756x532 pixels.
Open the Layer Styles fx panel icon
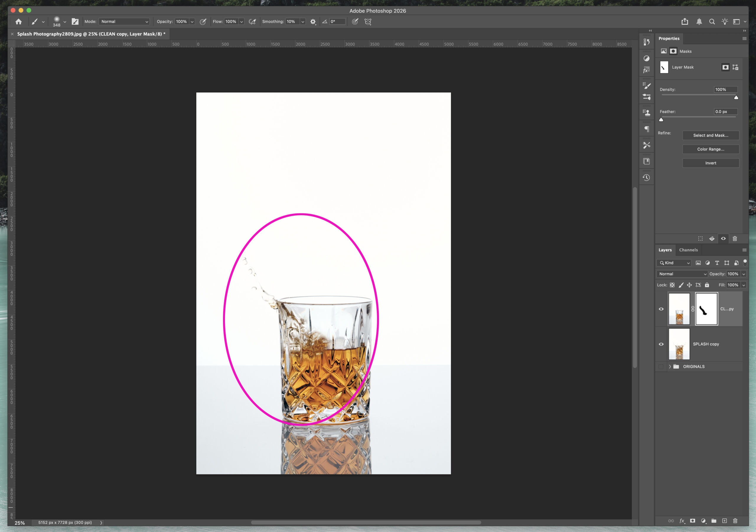click(646, 69)
